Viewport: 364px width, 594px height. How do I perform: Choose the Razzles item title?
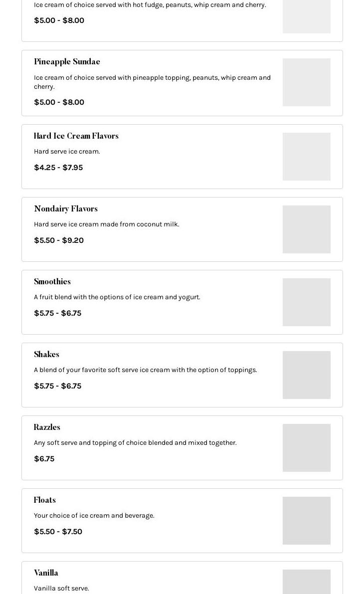(47, 427)
